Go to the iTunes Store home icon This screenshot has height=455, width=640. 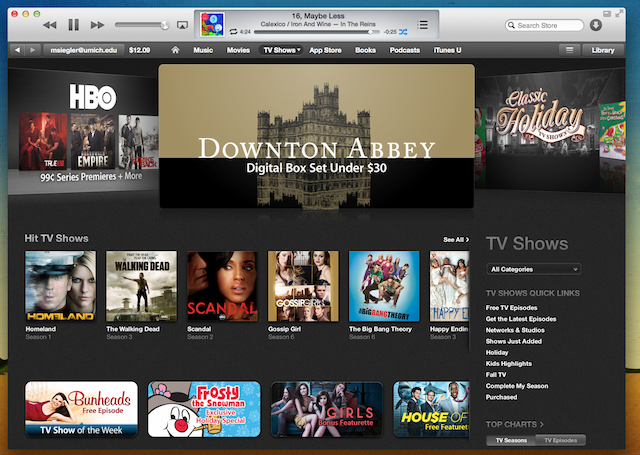[175, 50]
